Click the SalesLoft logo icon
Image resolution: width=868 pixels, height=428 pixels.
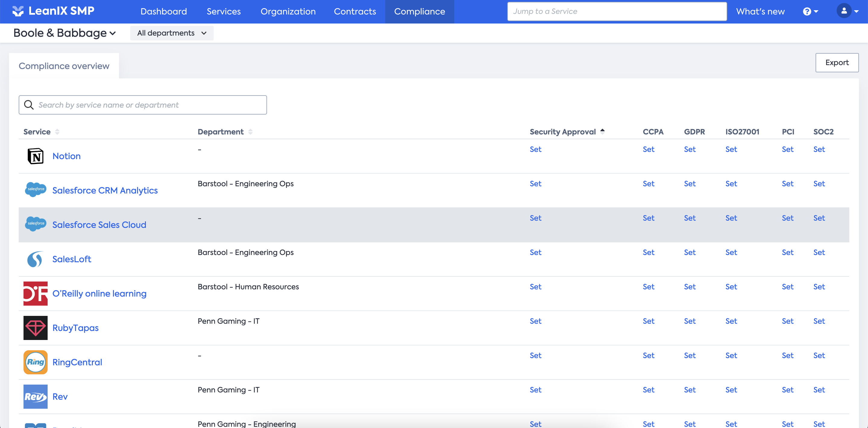[35, 259]
